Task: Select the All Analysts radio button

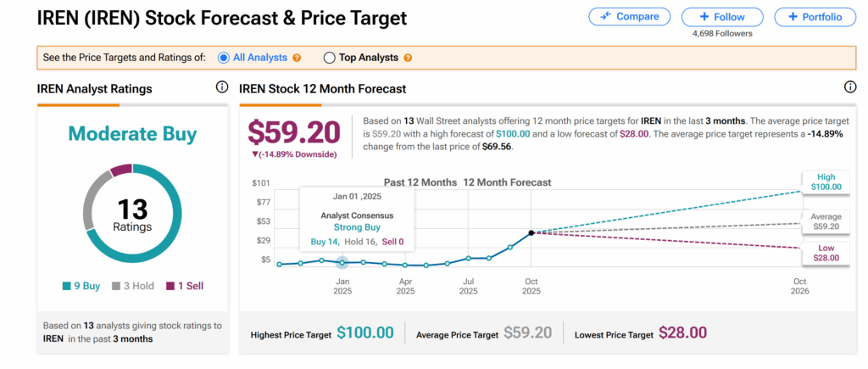Action: (x=224, y=58)
